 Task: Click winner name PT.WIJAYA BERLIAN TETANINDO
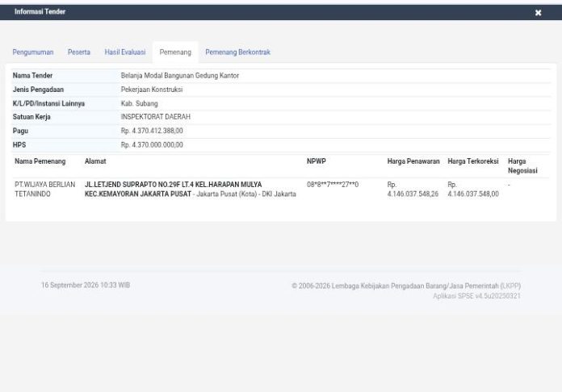point(44,189)
